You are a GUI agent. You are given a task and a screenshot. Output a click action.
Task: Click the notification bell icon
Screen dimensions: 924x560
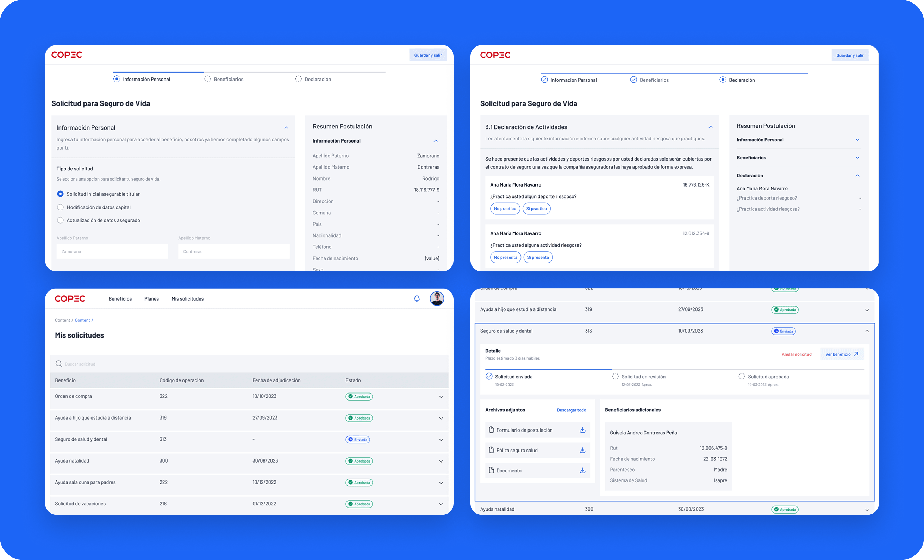click(417, 299)
